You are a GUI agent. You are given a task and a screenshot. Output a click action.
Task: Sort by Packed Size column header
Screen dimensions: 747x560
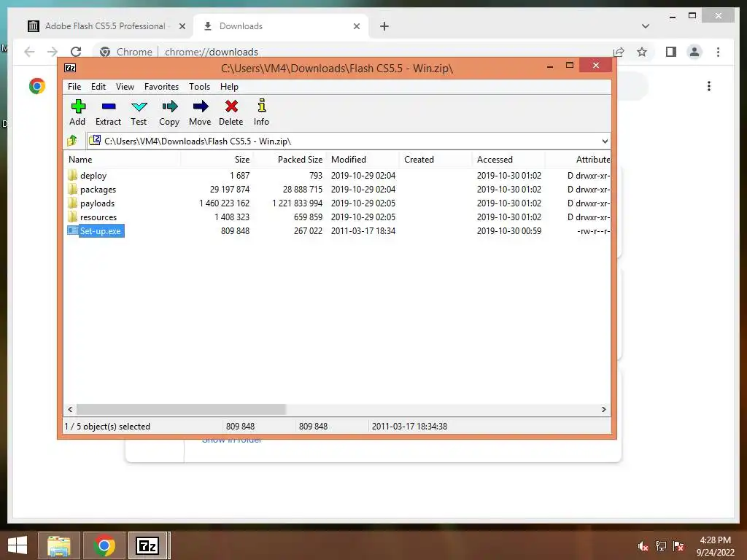click(x=290, y=160)
